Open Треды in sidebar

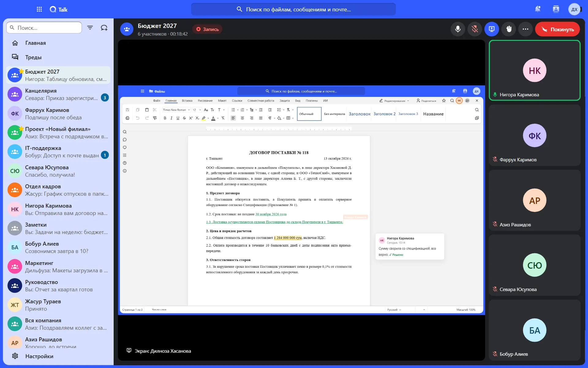pos(58,57)
